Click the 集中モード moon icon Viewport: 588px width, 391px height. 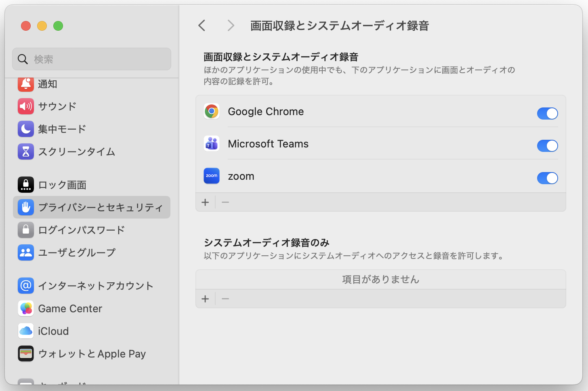pos(26,129)
